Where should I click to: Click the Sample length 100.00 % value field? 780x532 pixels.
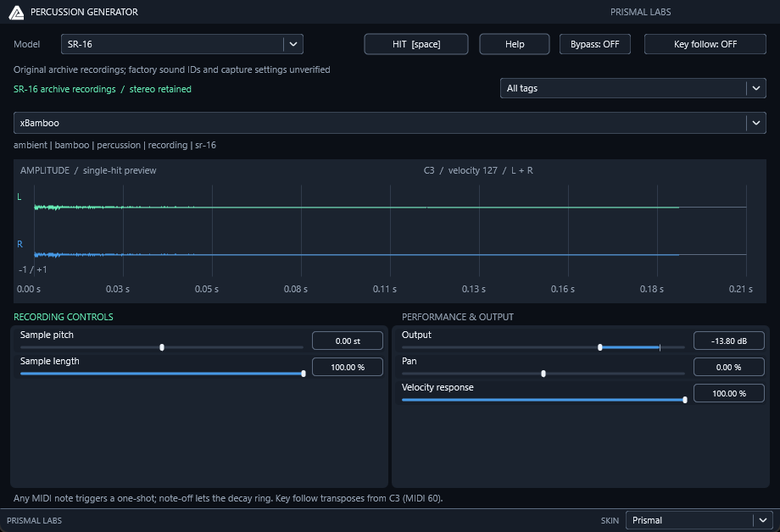click(x=348, y=368)
